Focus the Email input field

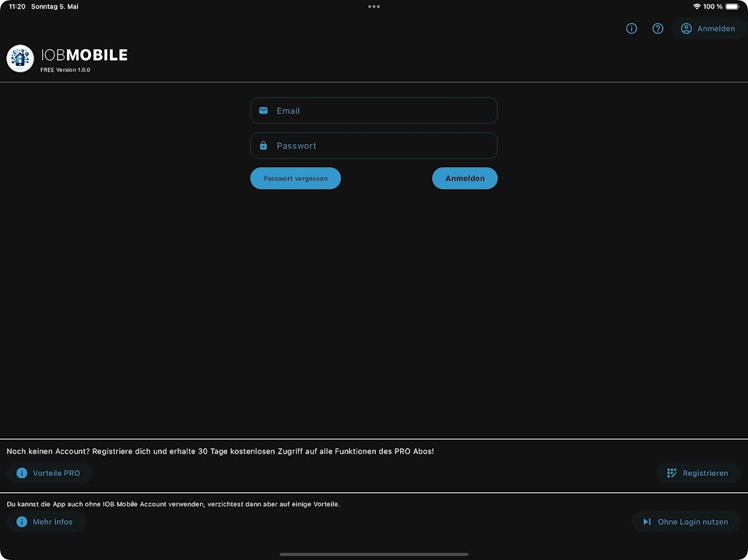381,110
